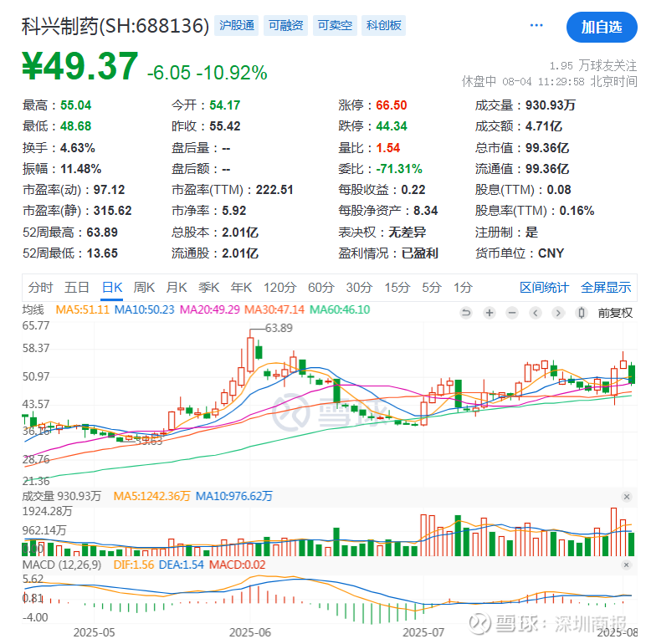The width and height of the screenshot is (646, 644).
Task: Open 全屏显示 fullscreen chart
Action: tap(606, 288)
